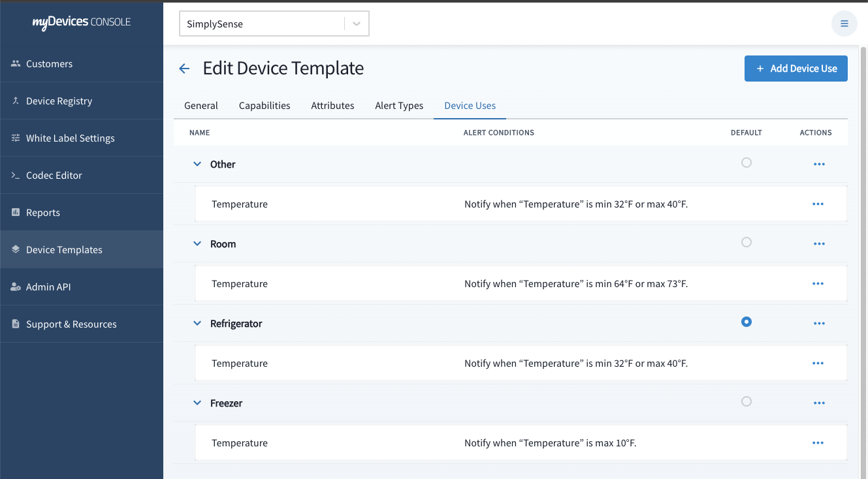Screen dimensions: 868x479
Task: Click the Add Device Use button
Action: point(796,69)
